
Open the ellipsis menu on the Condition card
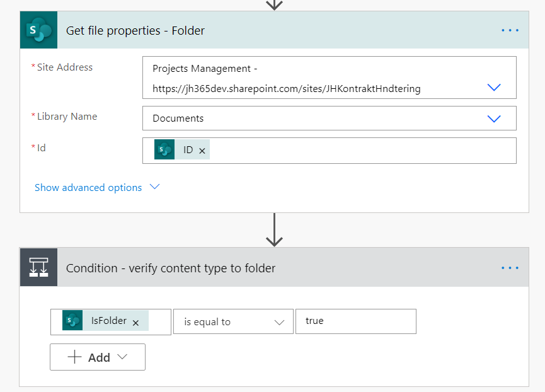510,267
